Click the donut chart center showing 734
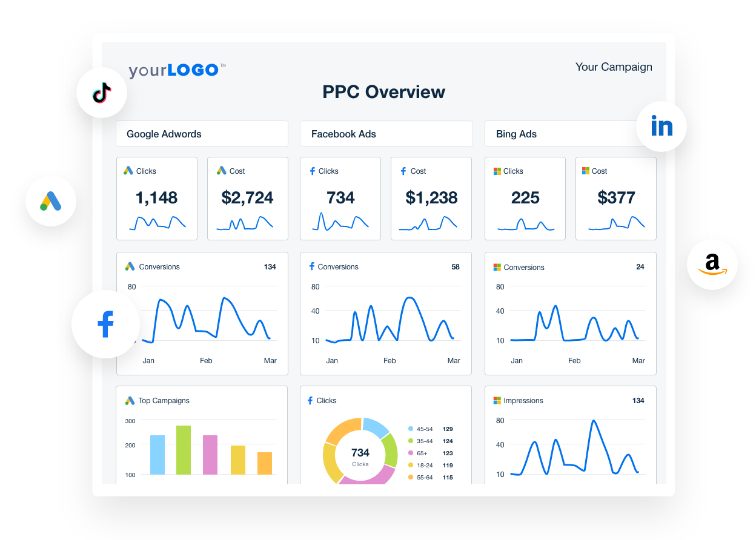 point(360,455)
